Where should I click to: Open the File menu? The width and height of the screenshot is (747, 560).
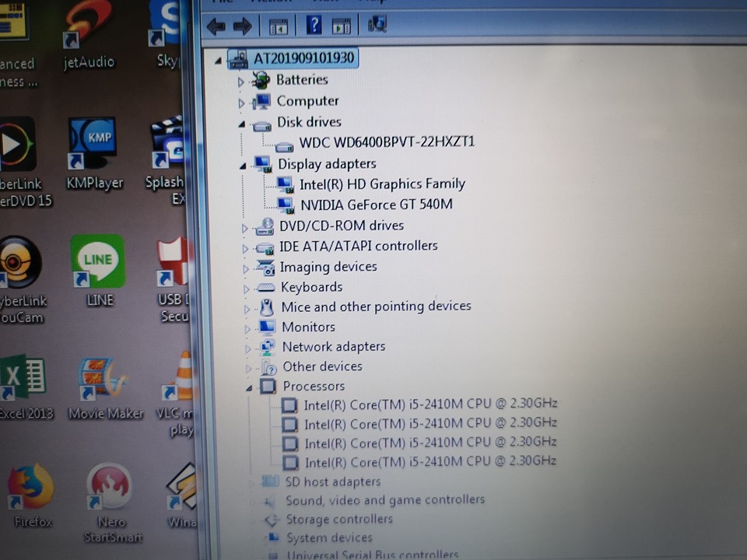tap(224, 2)
